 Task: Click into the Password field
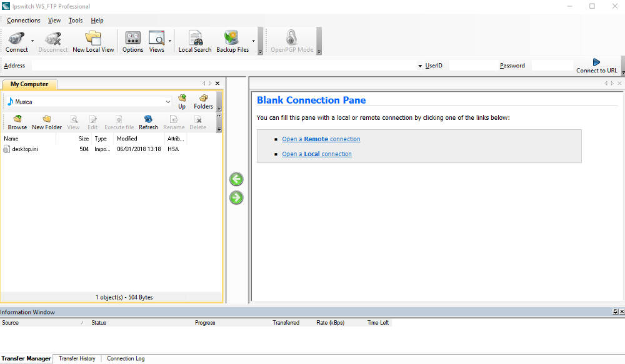pyautogui.click(x=552, y=66)
